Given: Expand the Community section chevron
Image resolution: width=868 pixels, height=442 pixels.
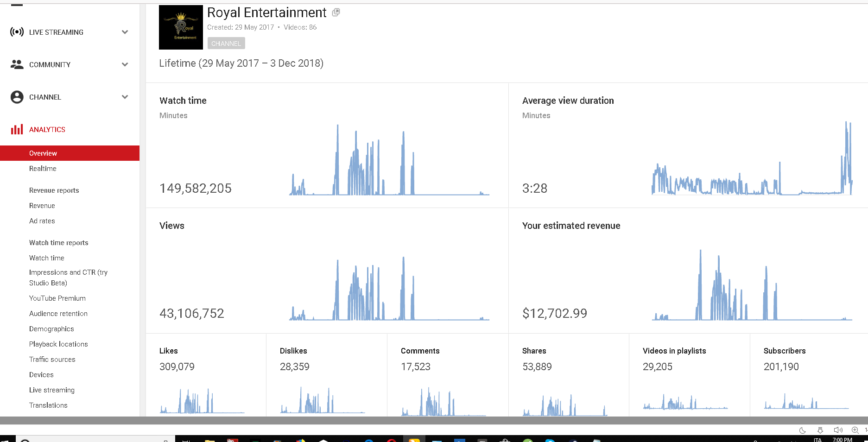Looking at the screenshot, I should (125, 64).
